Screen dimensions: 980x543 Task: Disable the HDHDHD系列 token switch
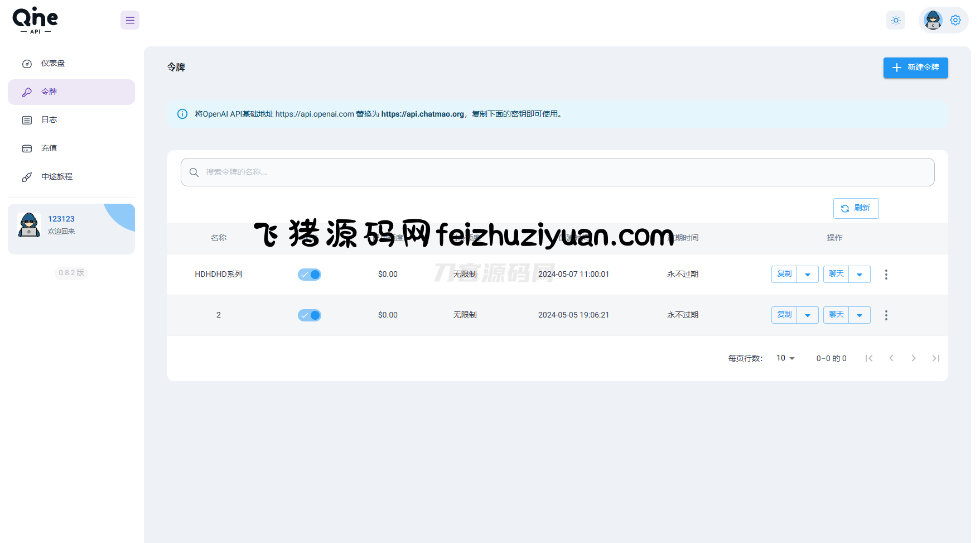[x=310, y=275]
